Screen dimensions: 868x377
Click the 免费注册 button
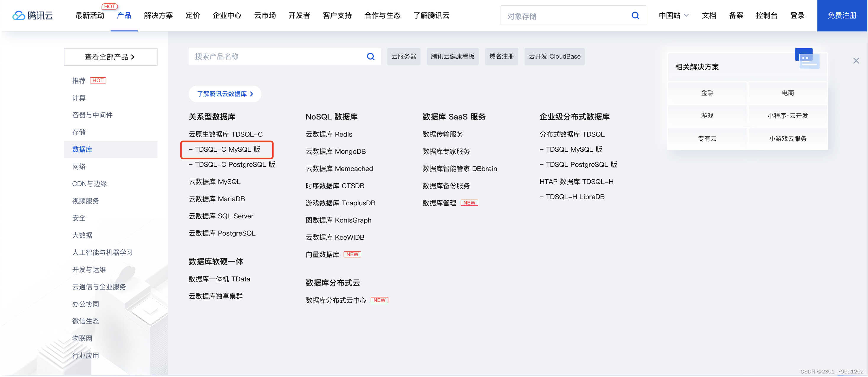pyautogui.click(x=842, y=15)
